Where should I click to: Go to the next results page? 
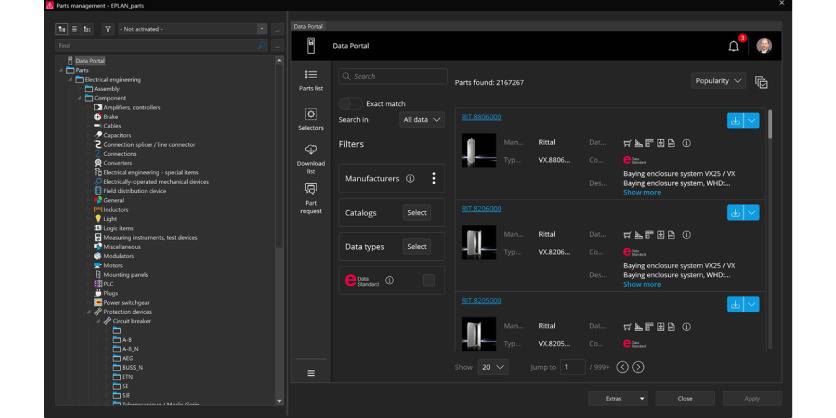(x=638, y=367)
